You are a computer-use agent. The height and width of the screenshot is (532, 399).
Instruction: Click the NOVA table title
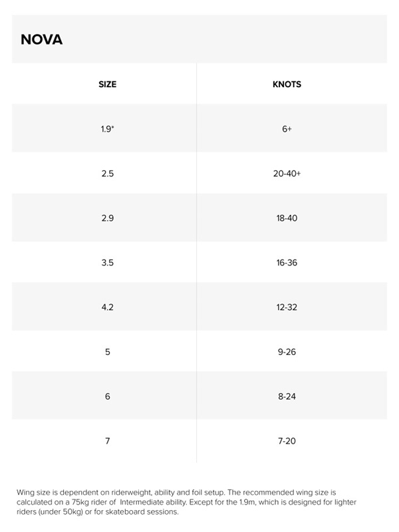[41, 39]
